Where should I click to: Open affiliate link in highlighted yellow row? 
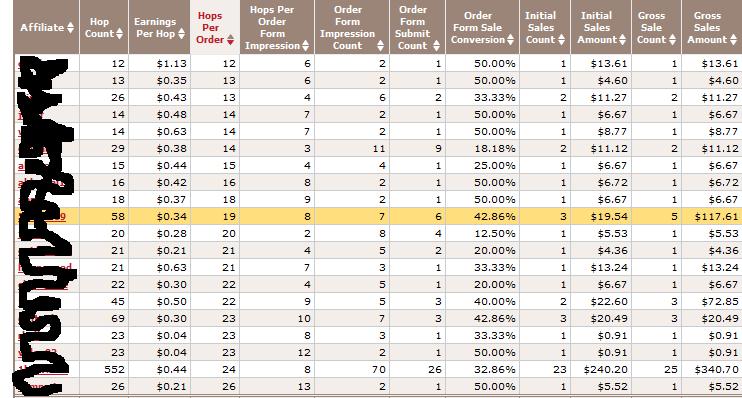tap(42, 216)
